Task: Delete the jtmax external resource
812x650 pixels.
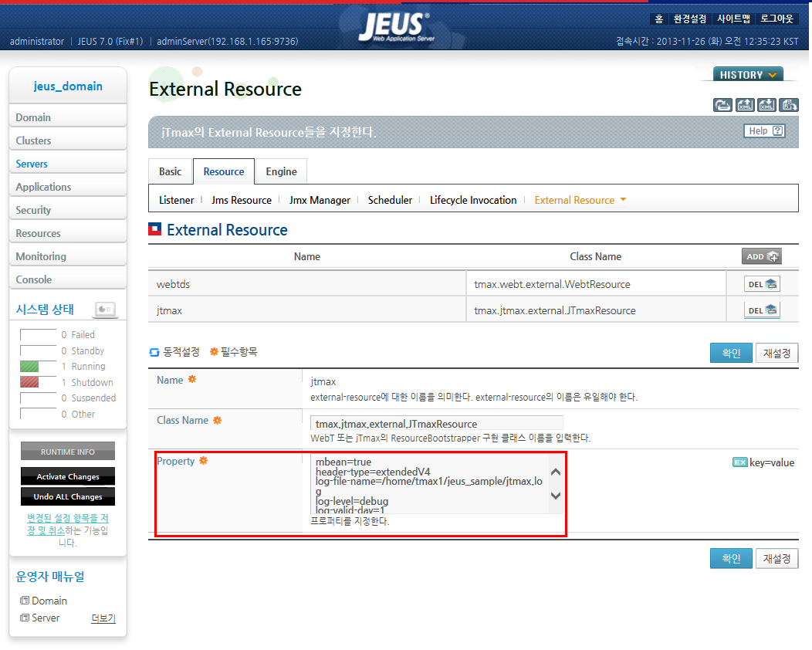Action: (x=762, y=310)
